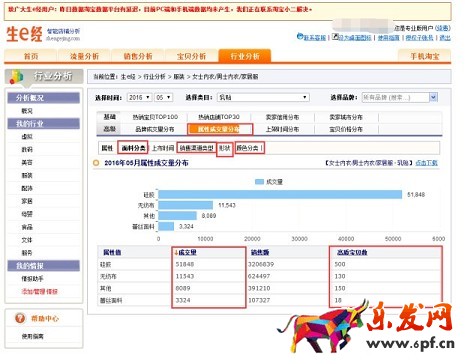Open 热销宝贝TOP100 report

coord(155,117)
